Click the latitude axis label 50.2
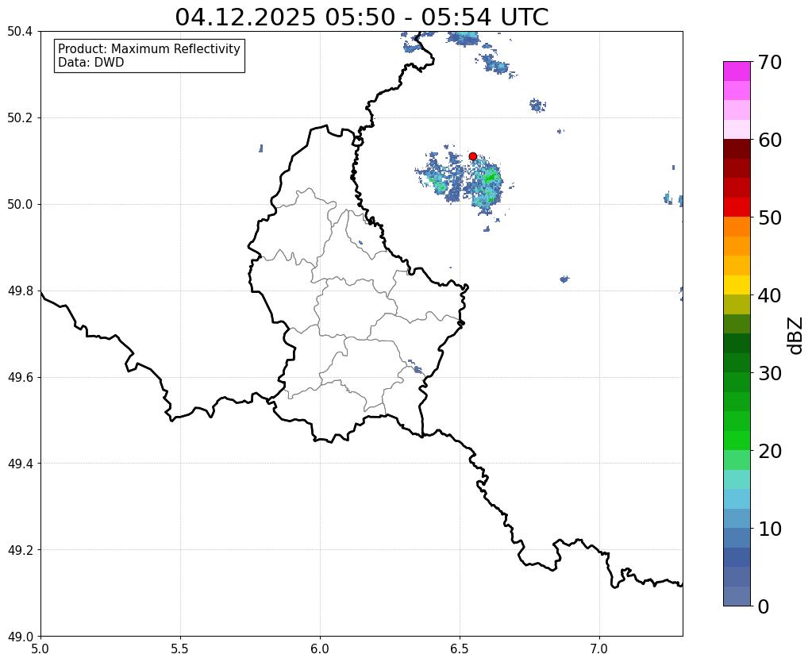The height and width of the screenshot is (662, 812). coord(20,118)
